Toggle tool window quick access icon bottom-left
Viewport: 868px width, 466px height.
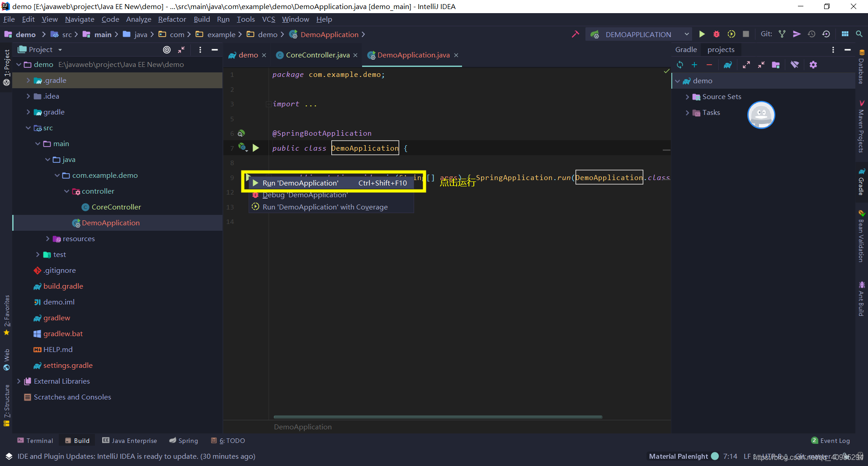9,456
